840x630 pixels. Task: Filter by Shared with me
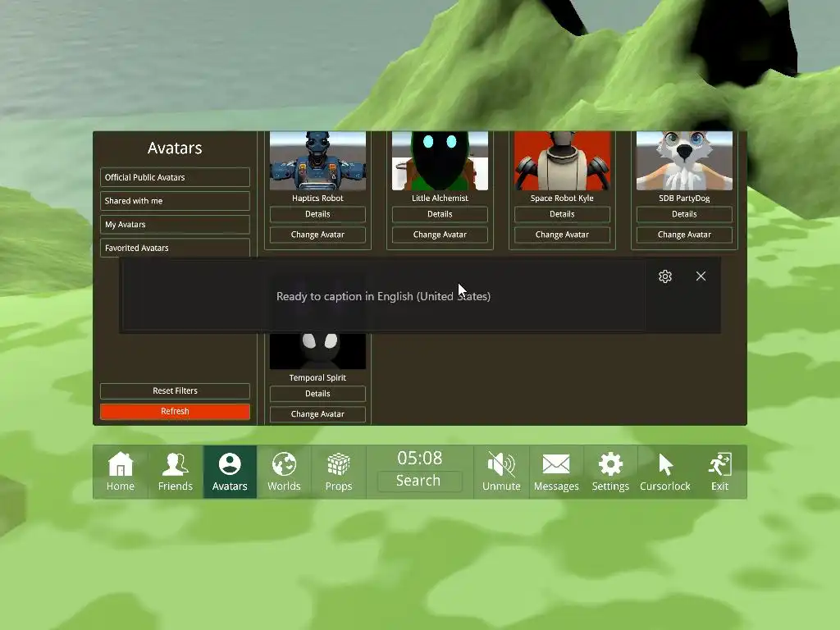pos(175,201)
